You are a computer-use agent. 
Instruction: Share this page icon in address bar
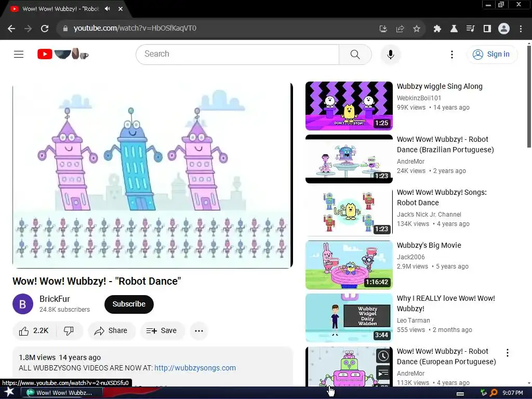[x=400, y=29]
